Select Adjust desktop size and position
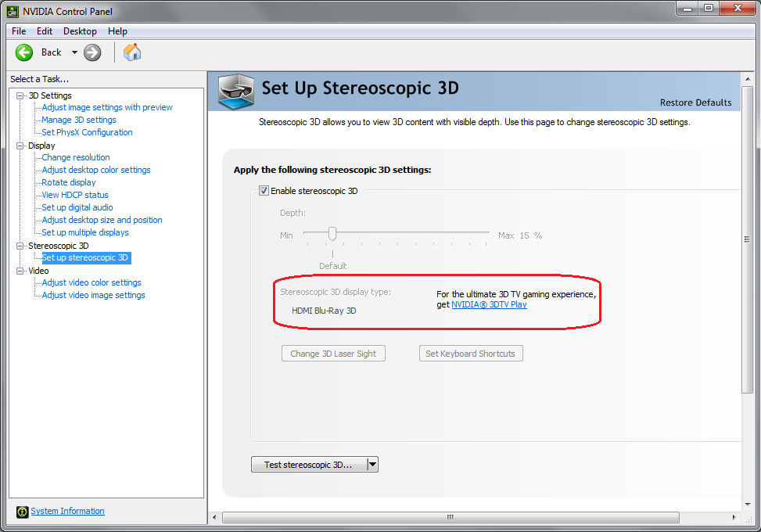Image resolution: width=761 pixels, height=532 pixels. [x=102, y=220]
